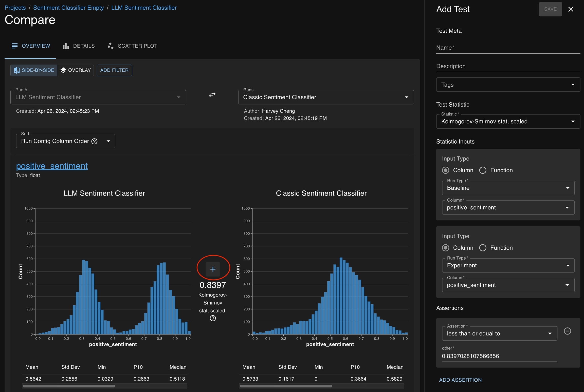The height and width of the screenshot is (392, 584).
Task: Select Function radio in first Input Type
Action: pos(483,170)
